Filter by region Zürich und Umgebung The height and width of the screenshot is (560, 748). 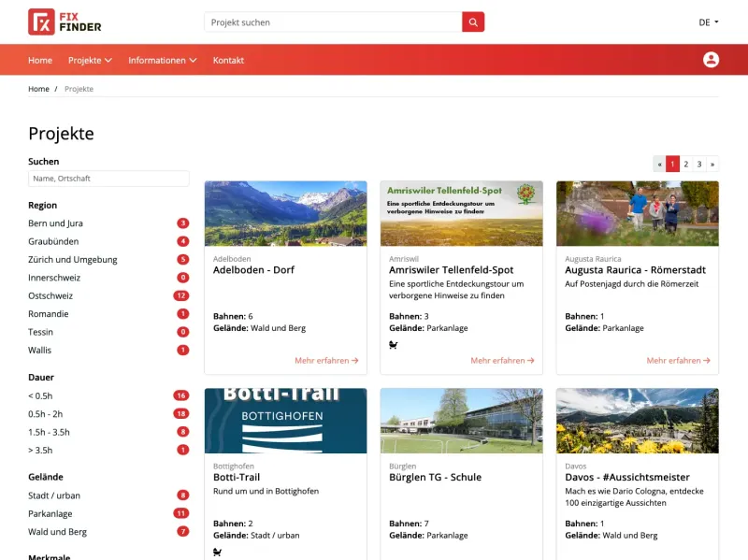108,260
